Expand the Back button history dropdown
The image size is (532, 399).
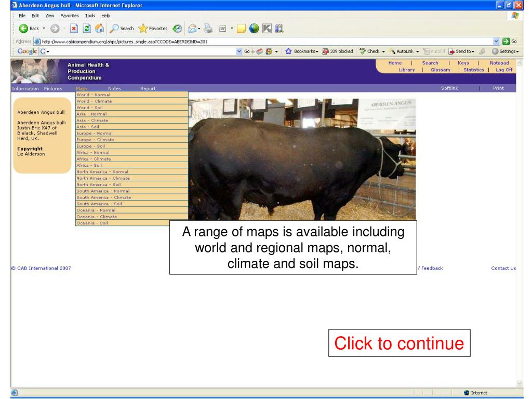tap(44, 29)
